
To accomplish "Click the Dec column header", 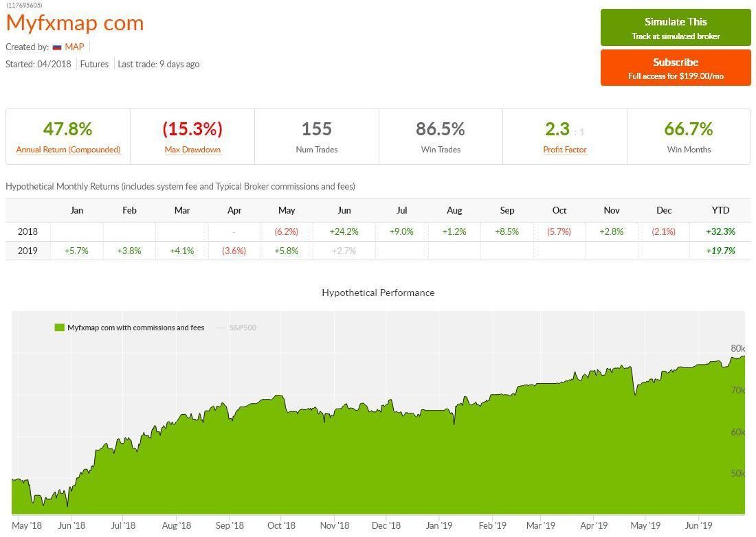I will coord(663,210).
